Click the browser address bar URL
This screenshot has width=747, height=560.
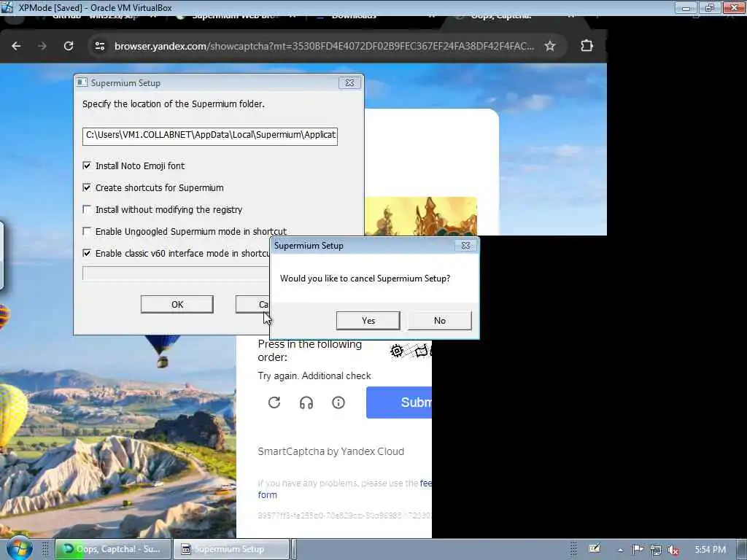tap(324, 46)
